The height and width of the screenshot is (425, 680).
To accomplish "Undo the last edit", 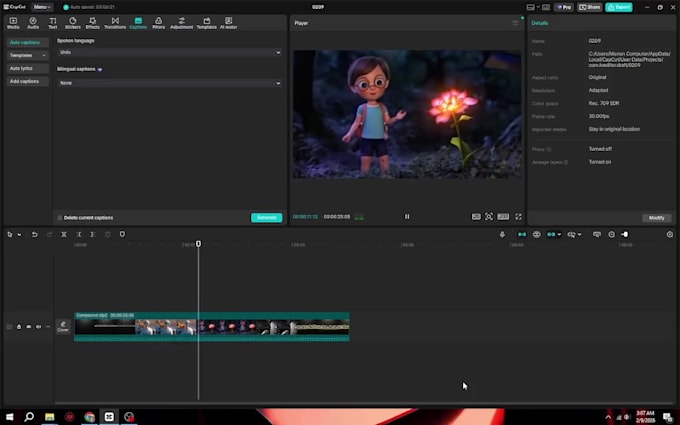I will [x=34, y=234].
